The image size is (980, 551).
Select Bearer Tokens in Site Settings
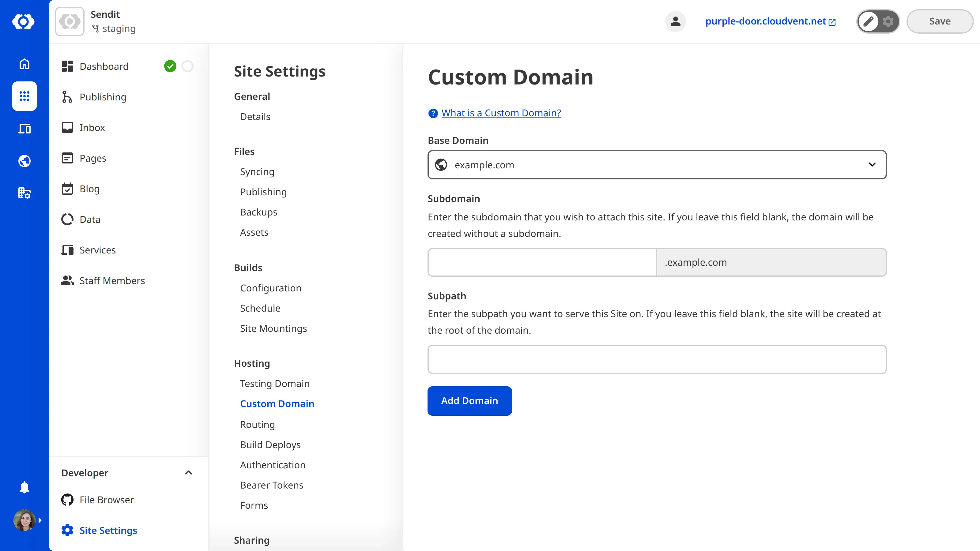coord(272,485)
